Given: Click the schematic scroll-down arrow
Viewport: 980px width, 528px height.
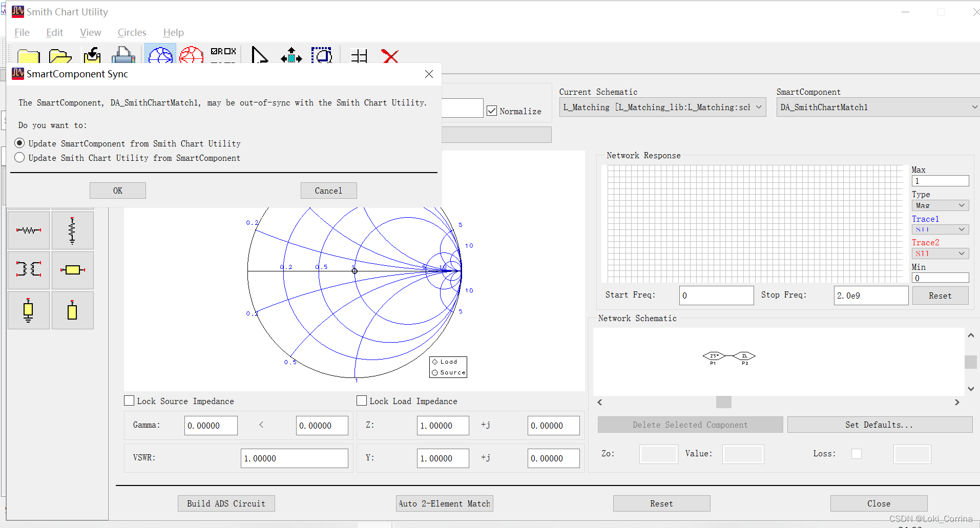Looking at the screenshot, I should pyautogui.click(x=971, y=389).
